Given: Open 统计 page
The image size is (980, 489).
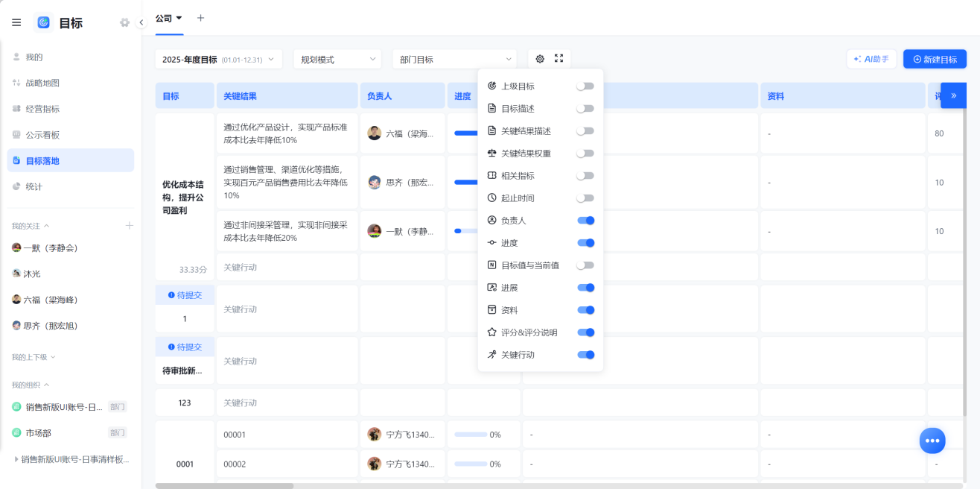Looking at the screenshot, I should (71, 186).
